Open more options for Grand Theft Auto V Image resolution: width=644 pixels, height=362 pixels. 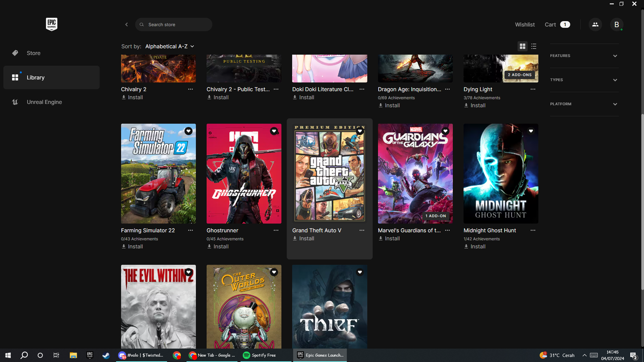[x=362, y=231]
